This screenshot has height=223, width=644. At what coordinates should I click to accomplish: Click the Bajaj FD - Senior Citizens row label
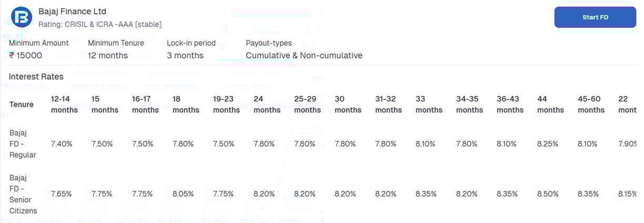(24, 194)
